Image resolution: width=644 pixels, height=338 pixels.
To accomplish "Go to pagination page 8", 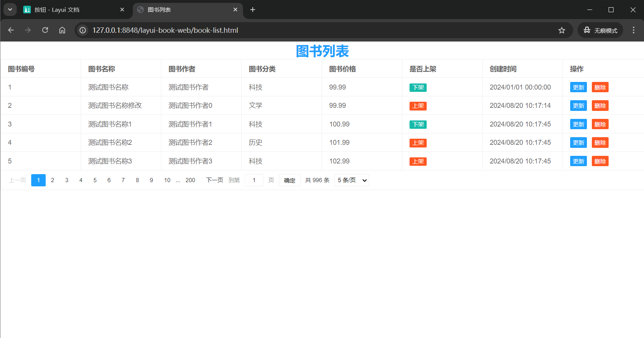I will (x=137, y=180).
